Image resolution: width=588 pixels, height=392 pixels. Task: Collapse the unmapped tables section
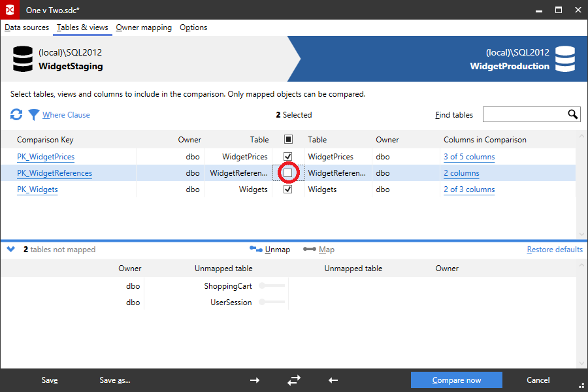10,249
